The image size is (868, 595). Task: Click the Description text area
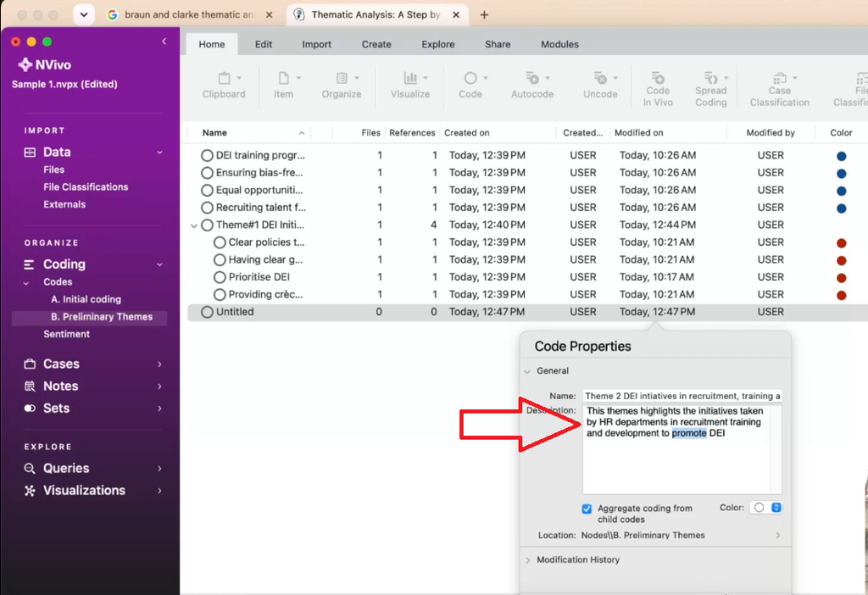coord(682,450)
